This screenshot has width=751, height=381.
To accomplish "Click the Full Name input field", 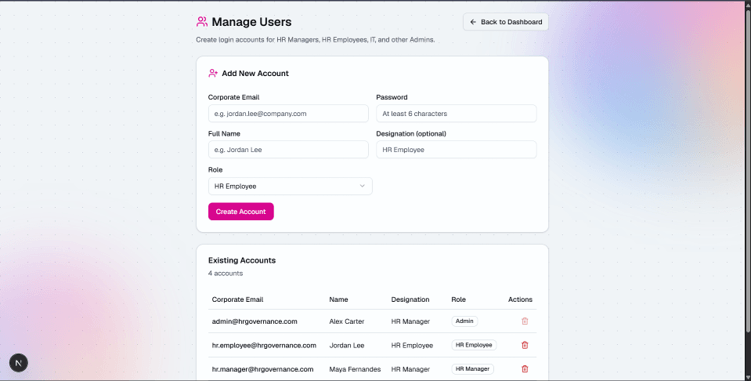I will [x=288, y=150].
